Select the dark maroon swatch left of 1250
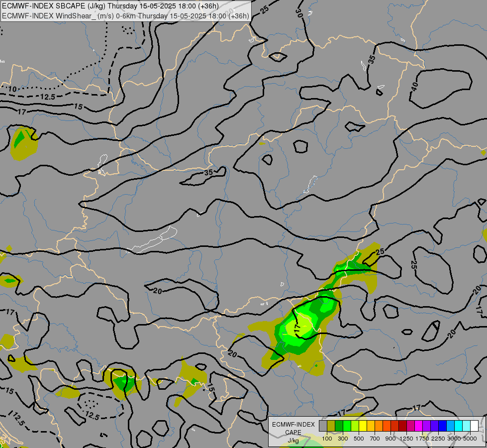The width and height of the screenshot is (487, 448). 403,426
